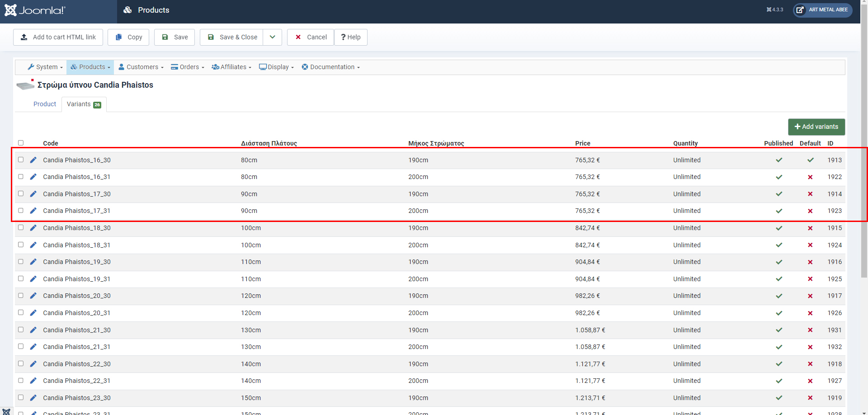Expand Save & Close dropdown arrow
Screen dimensions: 868x415
pyautogui.click(x=272, y=37)
